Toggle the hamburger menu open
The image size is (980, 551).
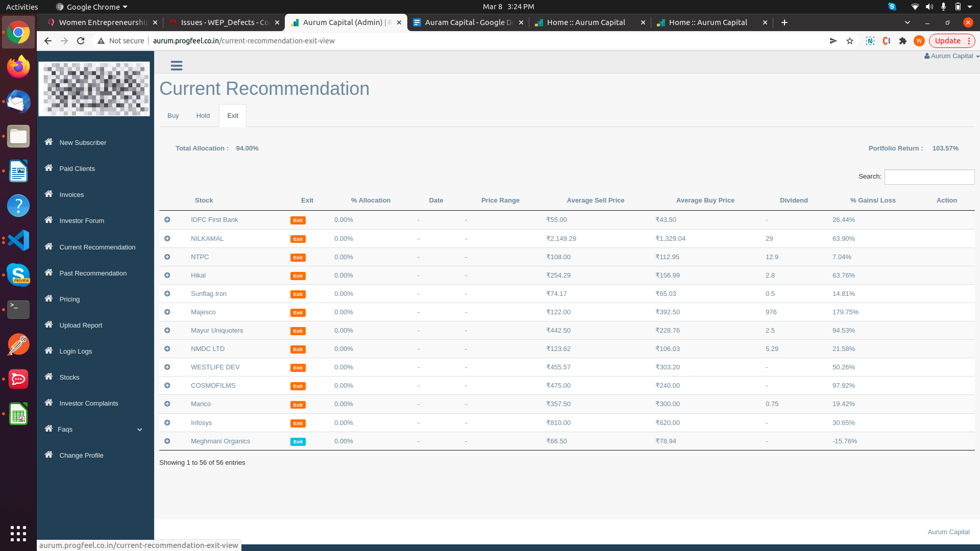[176, 65]
